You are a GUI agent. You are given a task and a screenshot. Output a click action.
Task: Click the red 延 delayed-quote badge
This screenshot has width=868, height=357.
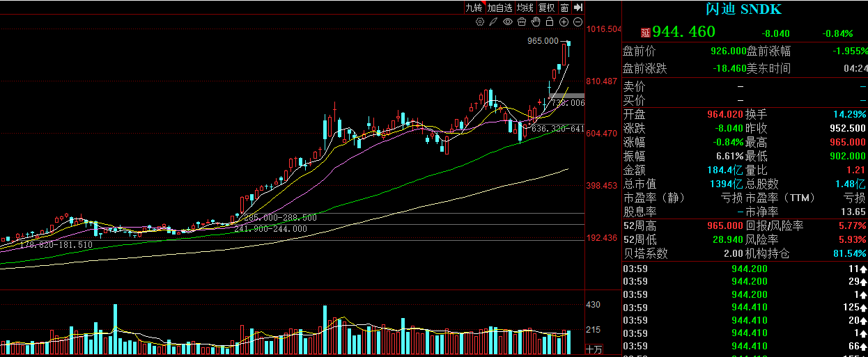(645, 33)
